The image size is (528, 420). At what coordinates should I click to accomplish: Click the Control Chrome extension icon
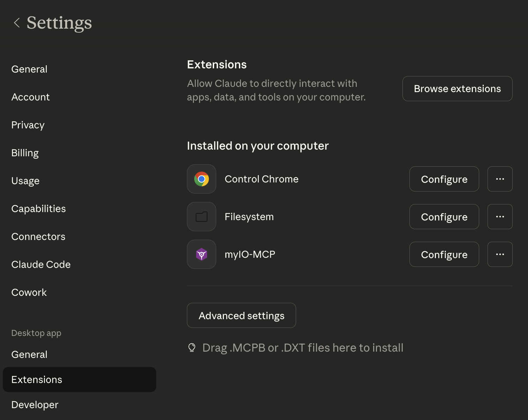tap(201, 179)
